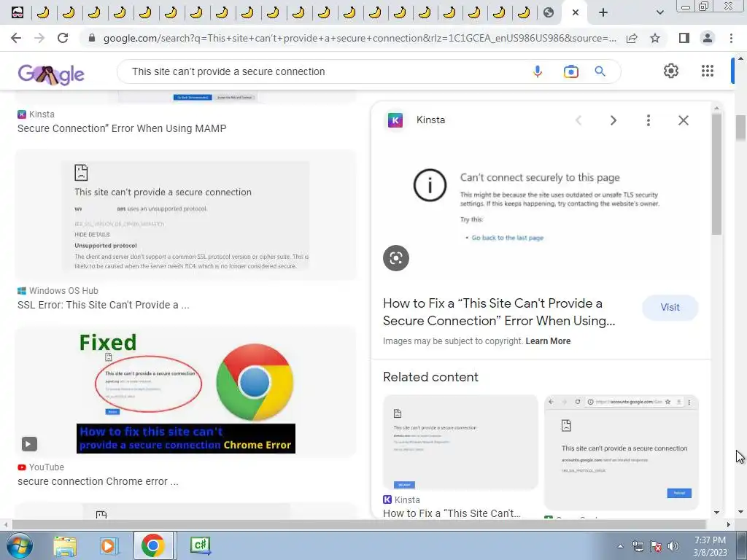The image size is (747, 560).
Task: Open 'SSL Error: This Site Can't Provide' link
Action: [x=104, y=305]
